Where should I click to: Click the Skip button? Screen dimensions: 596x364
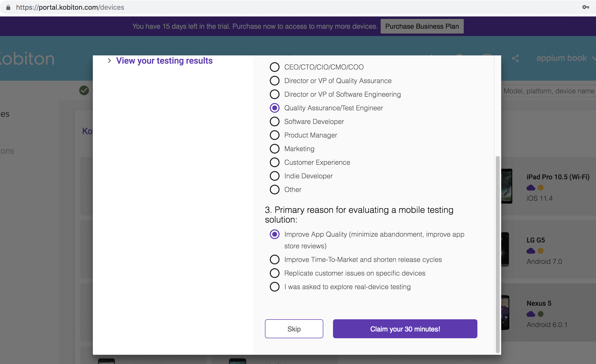point(294,329)
